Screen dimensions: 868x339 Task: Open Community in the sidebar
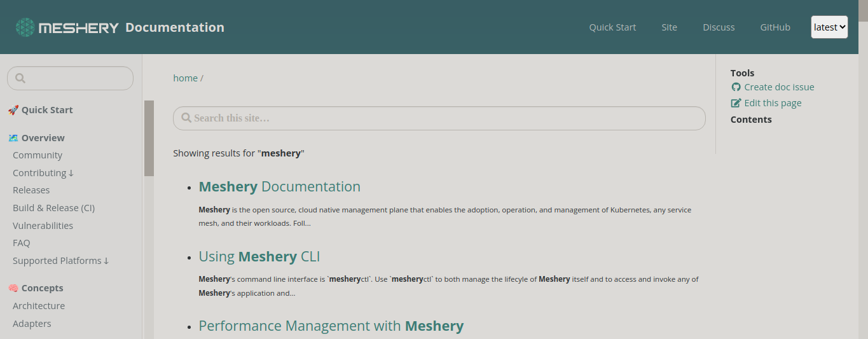tap(38, 155)
